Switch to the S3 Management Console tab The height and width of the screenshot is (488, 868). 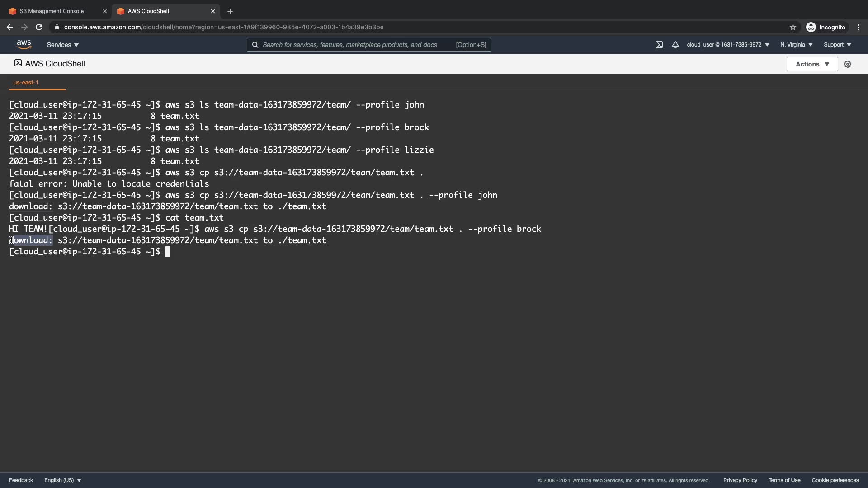(52, 11)
